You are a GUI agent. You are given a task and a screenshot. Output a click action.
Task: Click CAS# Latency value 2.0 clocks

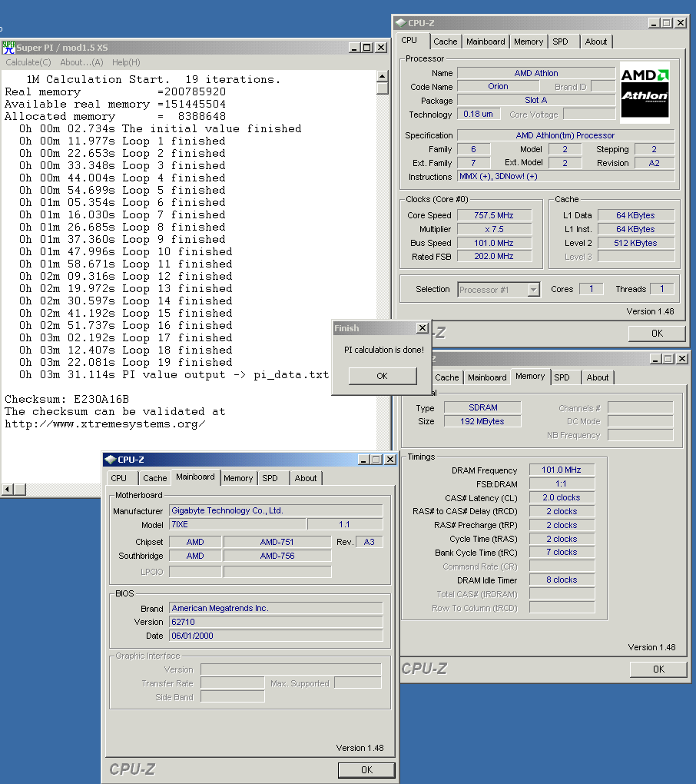coord(562,497)
